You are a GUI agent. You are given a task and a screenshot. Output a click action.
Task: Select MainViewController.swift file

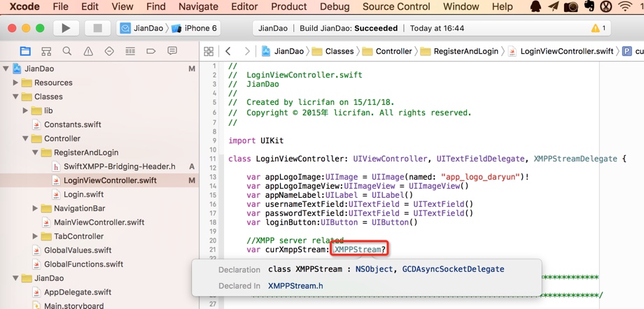point(99,222)
